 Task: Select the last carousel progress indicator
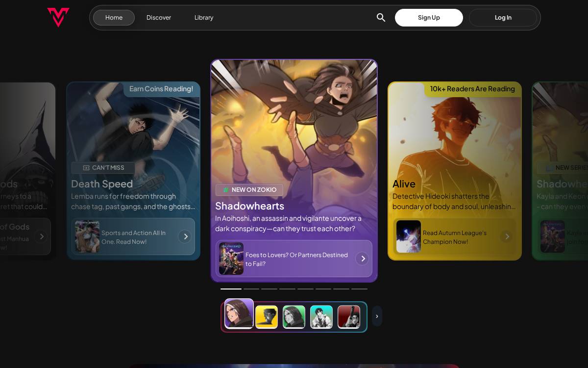[359, 289]
